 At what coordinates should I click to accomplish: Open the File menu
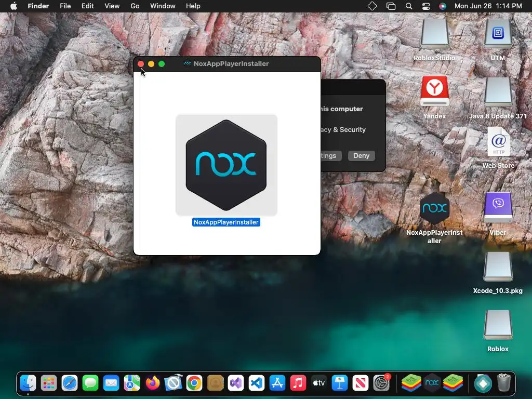click(x=65, y=6)
